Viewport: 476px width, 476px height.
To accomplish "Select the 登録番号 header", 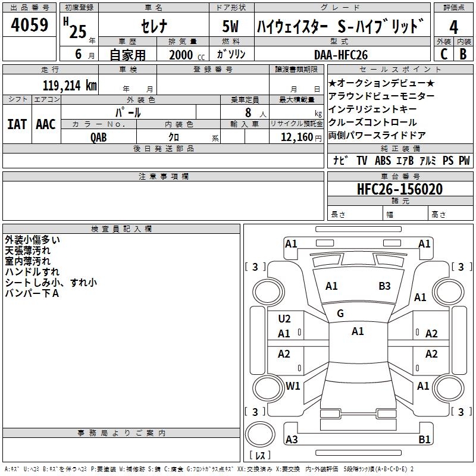I will tap(213, 70).
